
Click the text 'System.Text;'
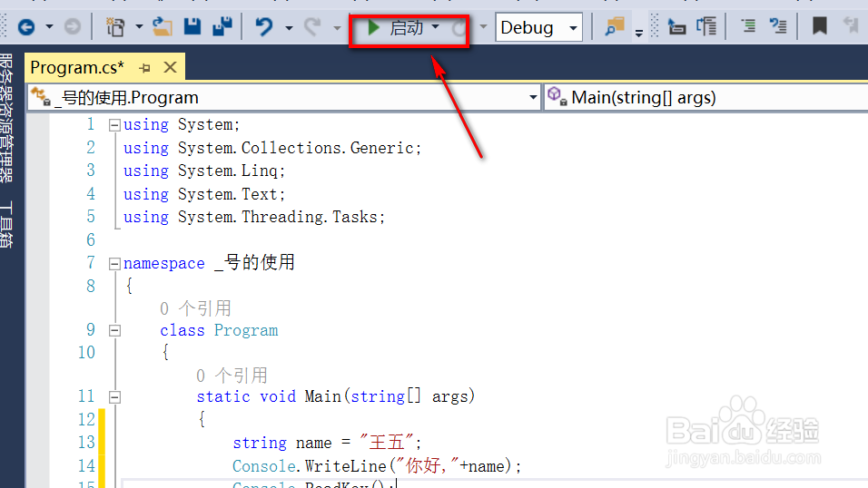[232, 194]
